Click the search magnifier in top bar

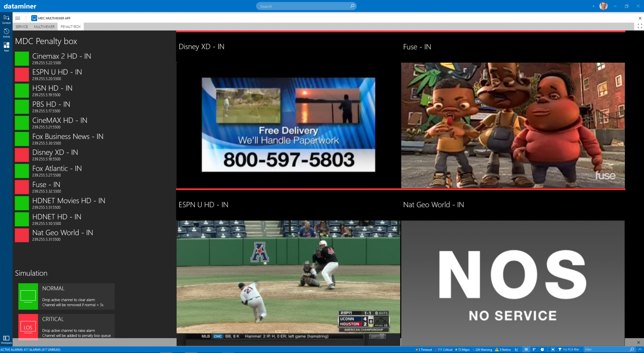(x=352, y=6)
